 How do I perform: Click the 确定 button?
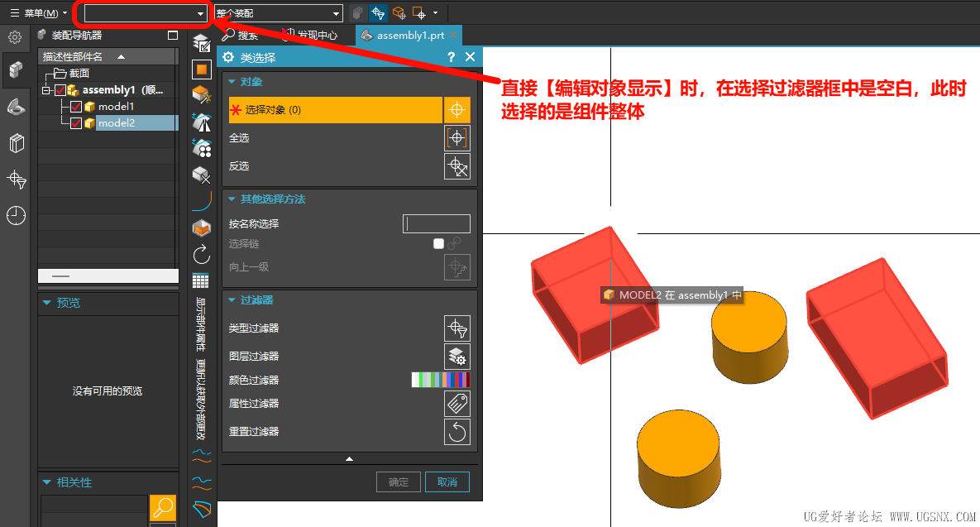point(398,482)
